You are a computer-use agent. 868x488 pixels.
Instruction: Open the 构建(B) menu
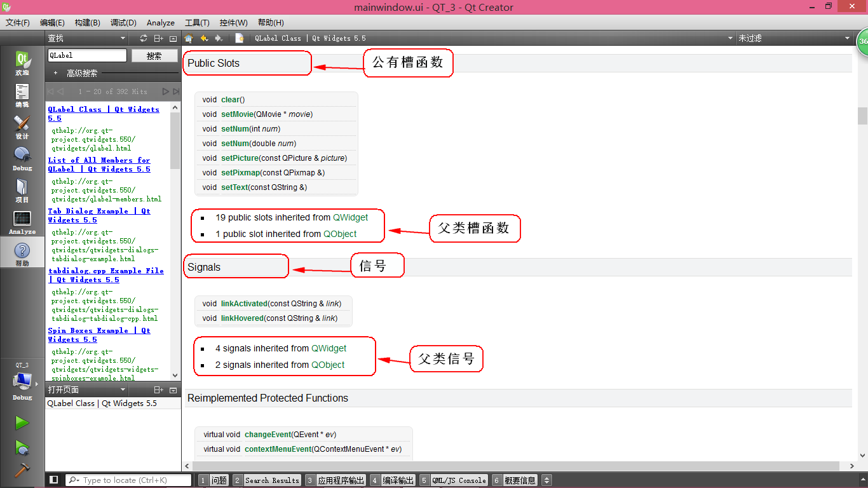click(87, 22)
